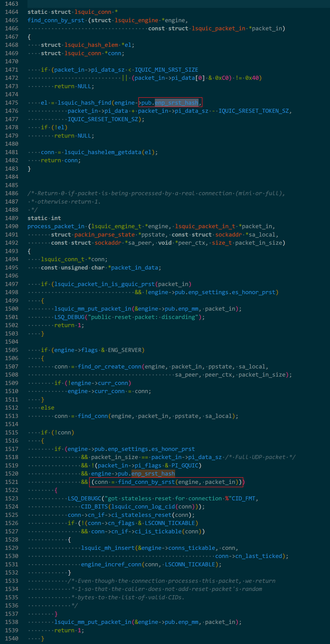Click !engine->curr_conn condition on line 1509
The width and height of the screenshot is (330, 644).
[98, 383]
